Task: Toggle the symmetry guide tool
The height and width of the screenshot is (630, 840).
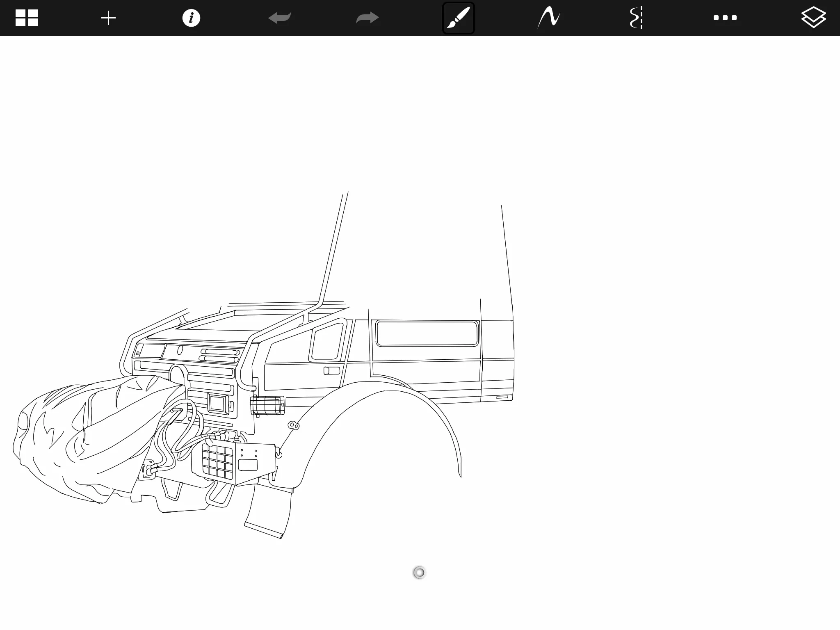Action: [636, 18]
